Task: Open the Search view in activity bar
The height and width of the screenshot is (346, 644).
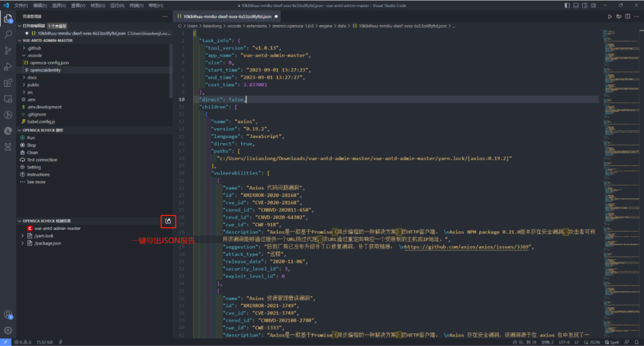Action: coord(8,35)
